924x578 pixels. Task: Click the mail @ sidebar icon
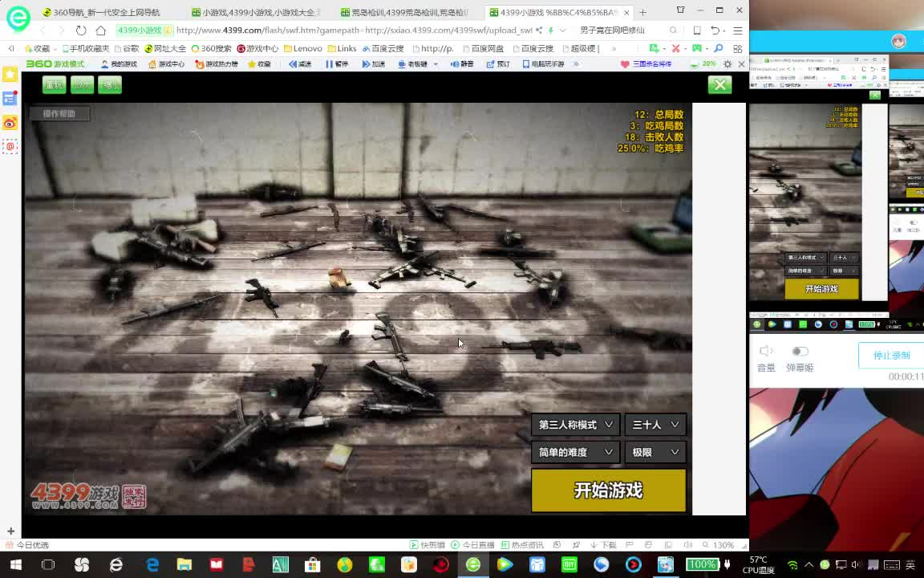point(10,146)
